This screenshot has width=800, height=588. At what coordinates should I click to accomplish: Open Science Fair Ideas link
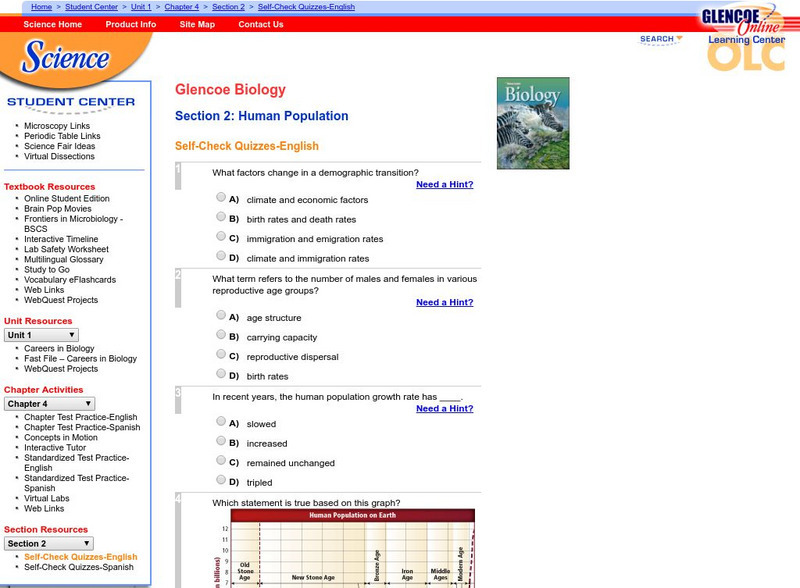tap(60, 146)
